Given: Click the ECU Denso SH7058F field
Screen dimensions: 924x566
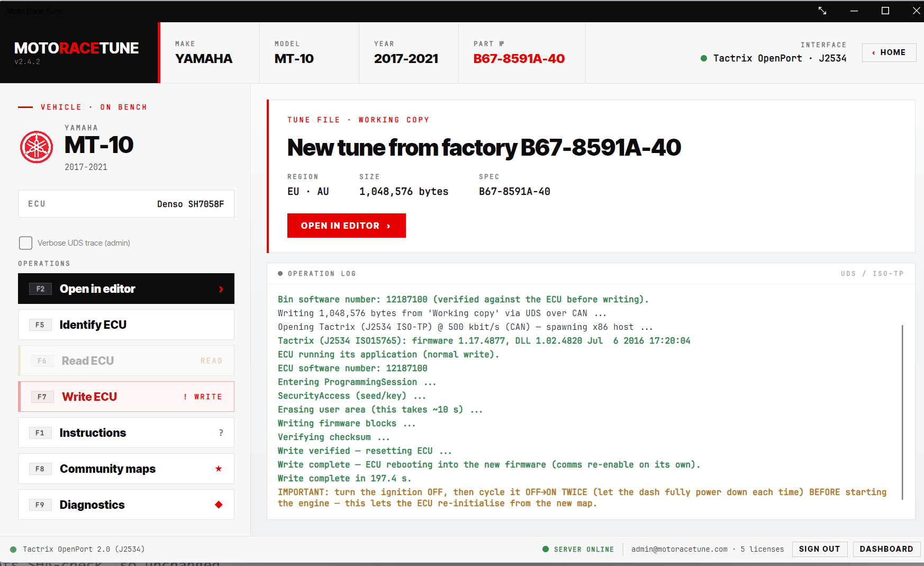Looking at the screenshot, I should tap(126, 204).
